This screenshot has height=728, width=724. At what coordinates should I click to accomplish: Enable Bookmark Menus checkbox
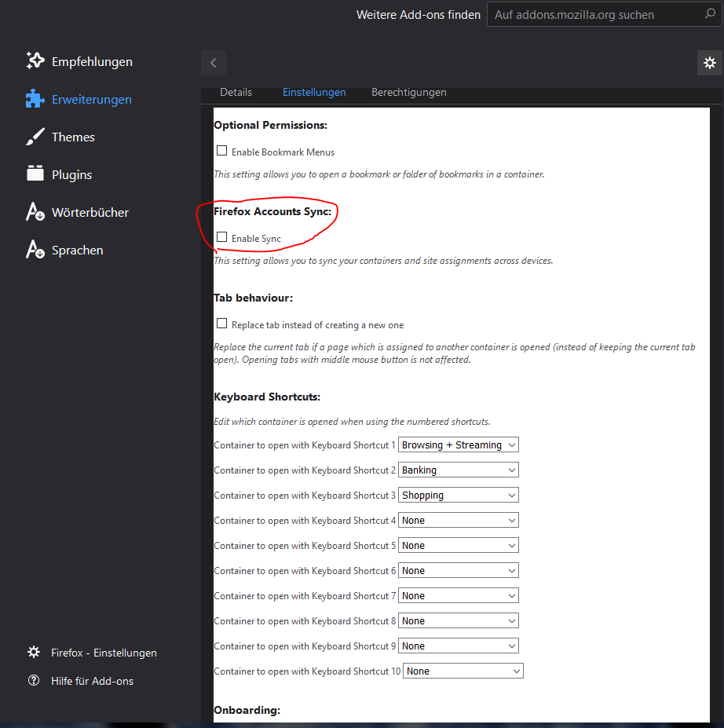(x=222, y=151)
